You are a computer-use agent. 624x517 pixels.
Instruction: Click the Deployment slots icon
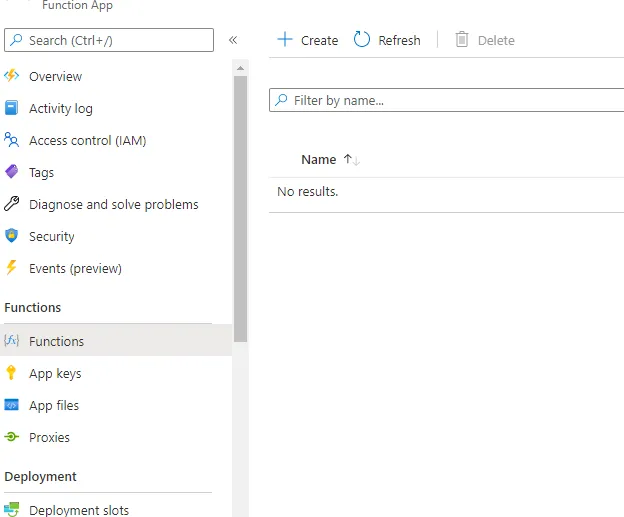[x=12, y=509]
